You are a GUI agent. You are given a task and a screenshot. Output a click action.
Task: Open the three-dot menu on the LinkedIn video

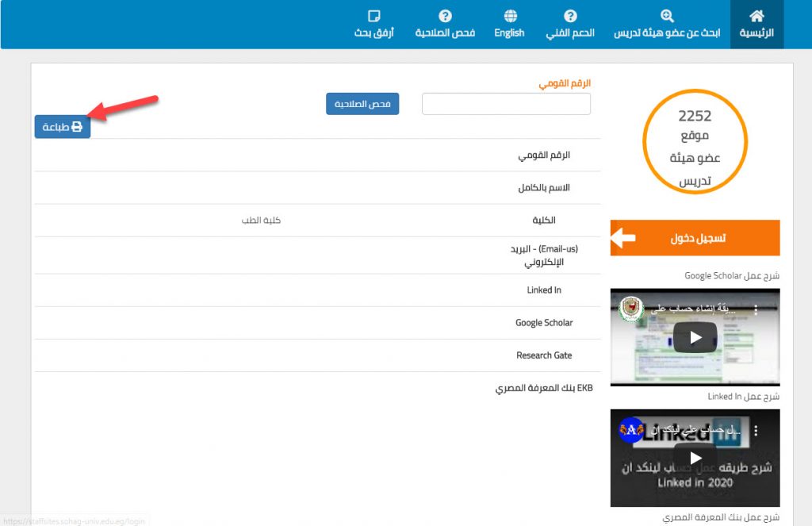pyautogui.click(x=756, y=431)
